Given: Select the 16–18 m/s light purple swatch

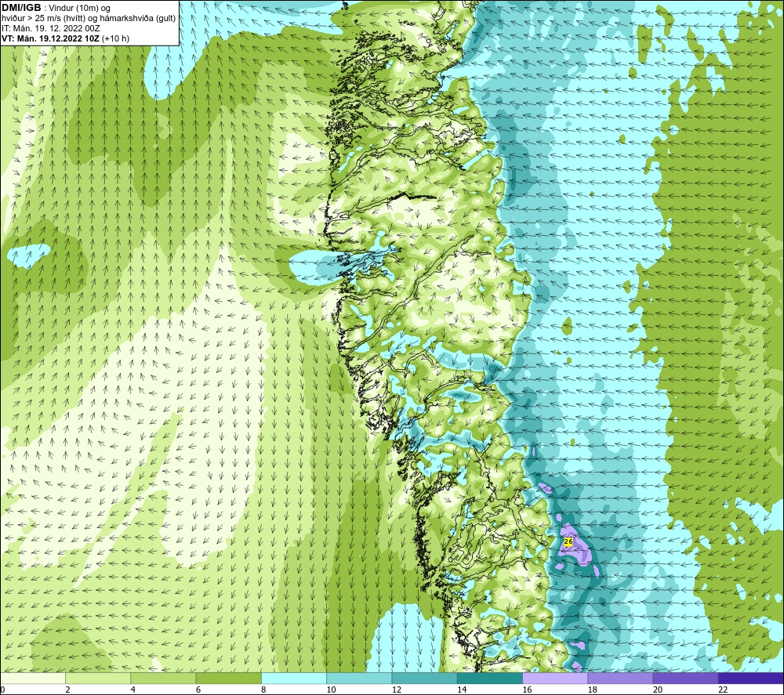Looking at the screenshot, I should click(x=555, y=678).
